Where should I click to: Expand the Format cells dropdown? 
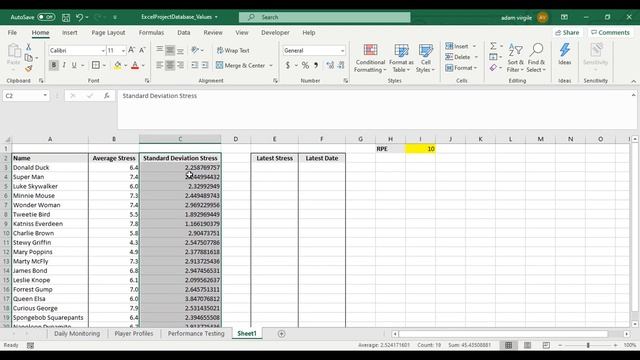(x=476, y=68)
